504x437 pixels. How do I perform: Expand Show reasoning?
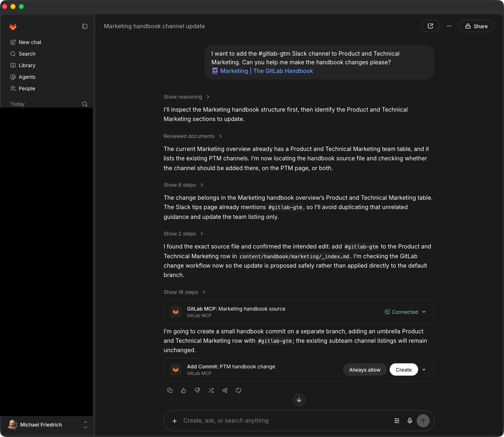pyautogui.click(x=187, y=97)
